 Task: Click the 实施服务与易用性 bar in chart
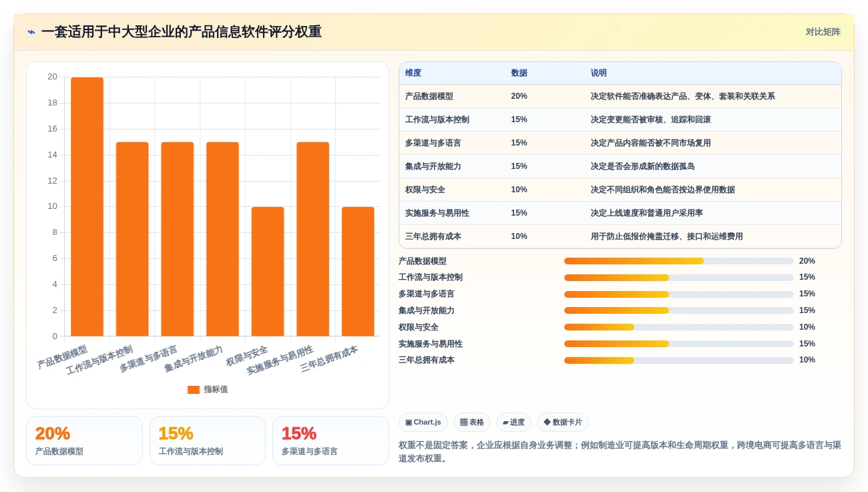pyautogui.click(x=313, y=239)
